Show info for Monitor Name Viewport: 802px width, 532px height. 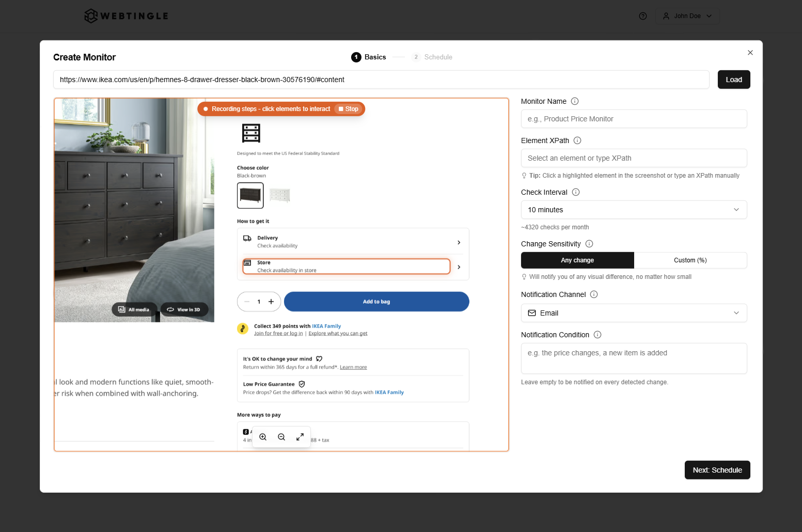[575, 101]
